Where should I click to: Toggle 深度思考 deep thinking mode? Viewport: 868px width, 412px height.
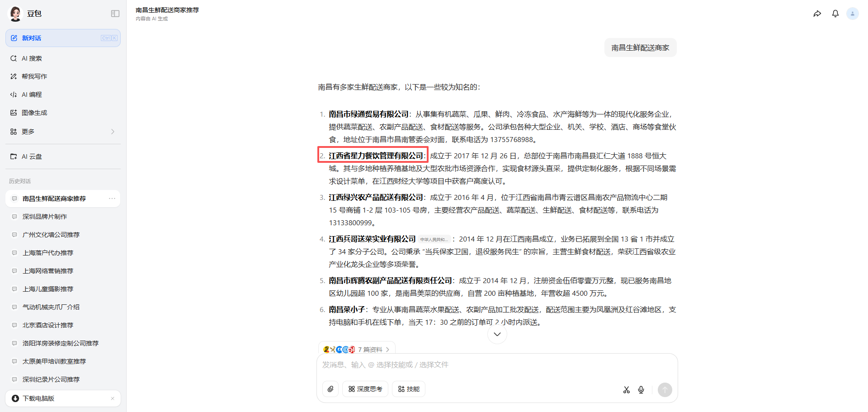(x=365, y=389)
